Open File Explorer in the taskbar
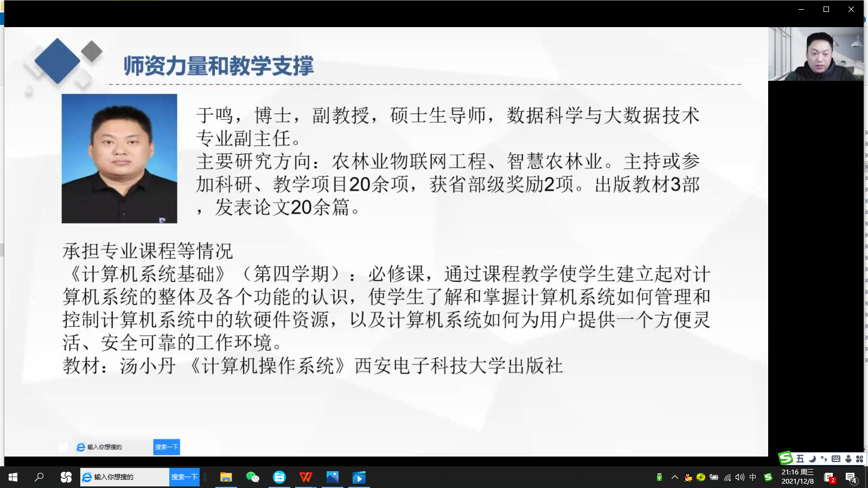Image resolution: width=868 pixels, height=488 pixels. [x=226, y=477]
